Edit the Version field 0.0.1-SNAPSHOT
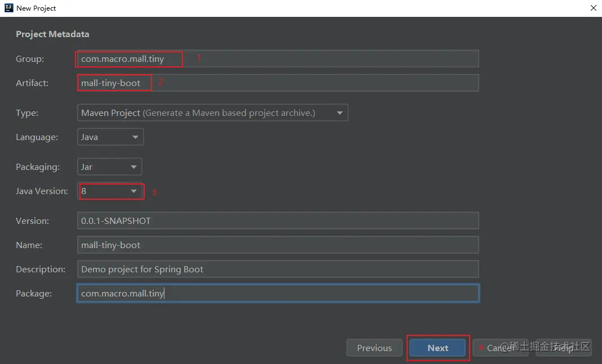The image size is (602, 364). pos(278,221)
